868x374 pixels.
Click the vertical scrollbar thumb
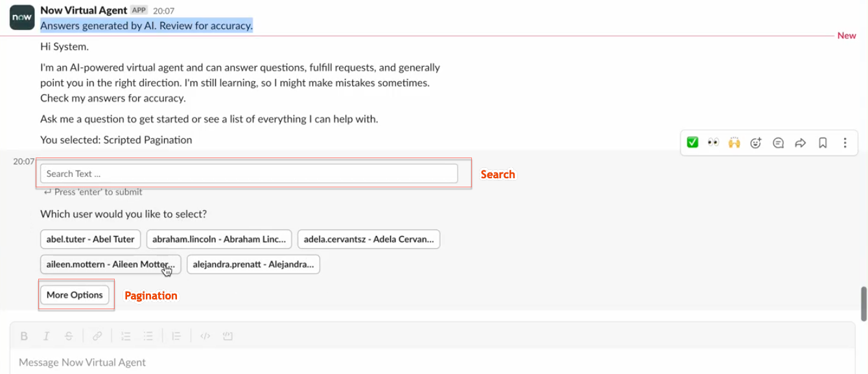point(863,304)
